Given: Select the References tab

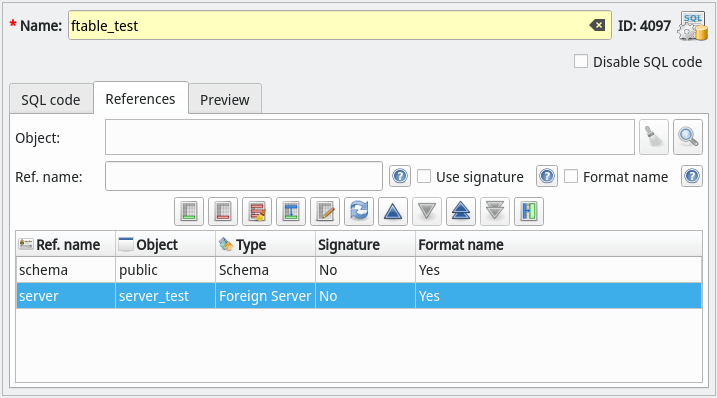Looking at the screenshot, I should pyautogui.click(x=140, y=98).
